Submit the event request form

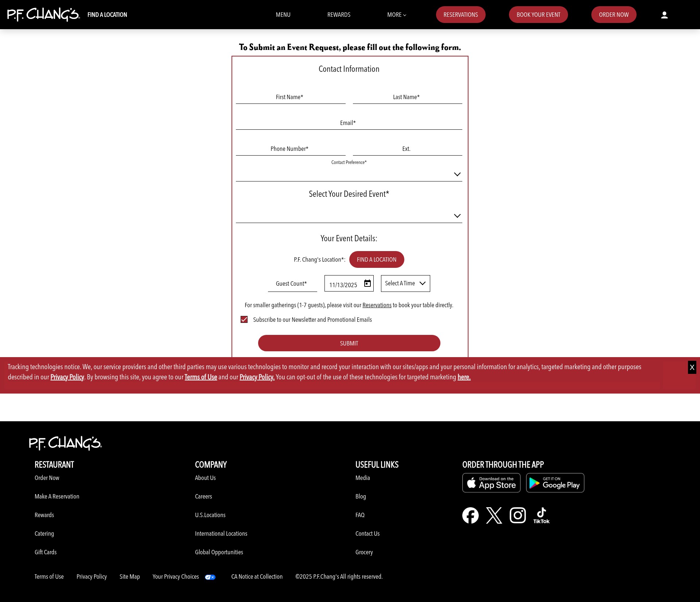(x=349, y=343)
